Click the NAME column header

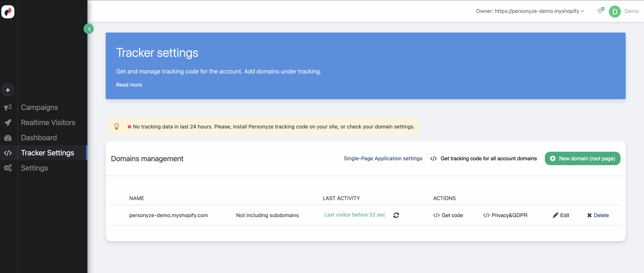(137, 198)
